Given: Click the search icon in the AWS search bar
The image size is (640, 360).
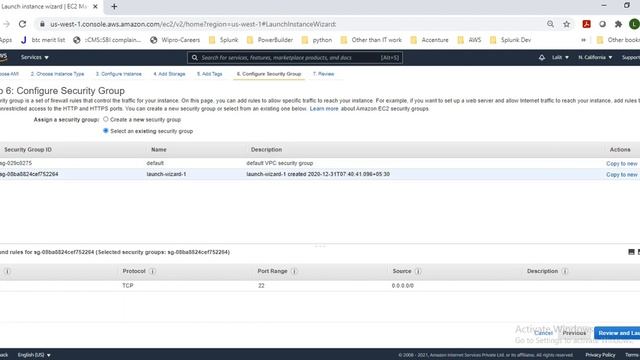Looking at the screenshot, I should pyautogui.click(x=195, y=58).
